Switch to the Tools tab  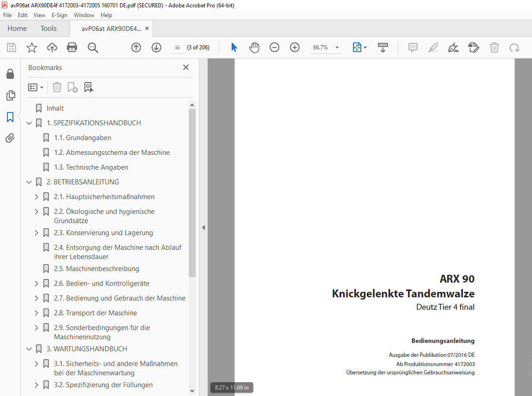coord(48,29)
